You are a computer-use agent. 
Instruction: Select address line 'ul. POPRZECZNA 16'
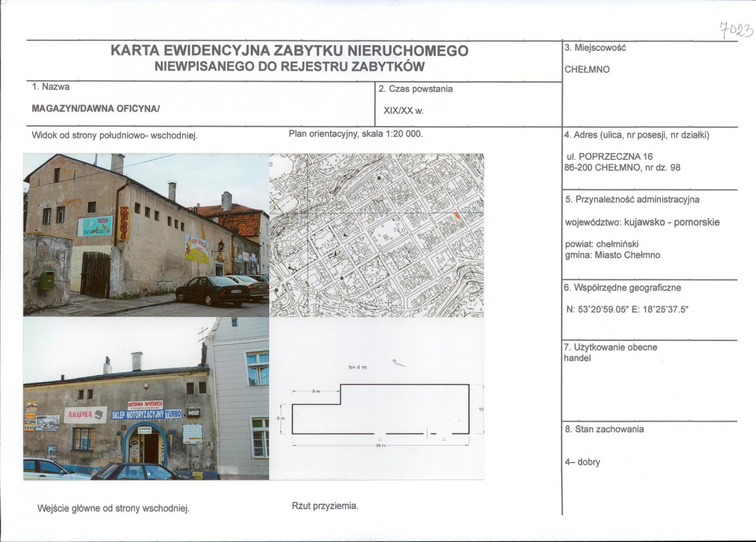point(610,156)
